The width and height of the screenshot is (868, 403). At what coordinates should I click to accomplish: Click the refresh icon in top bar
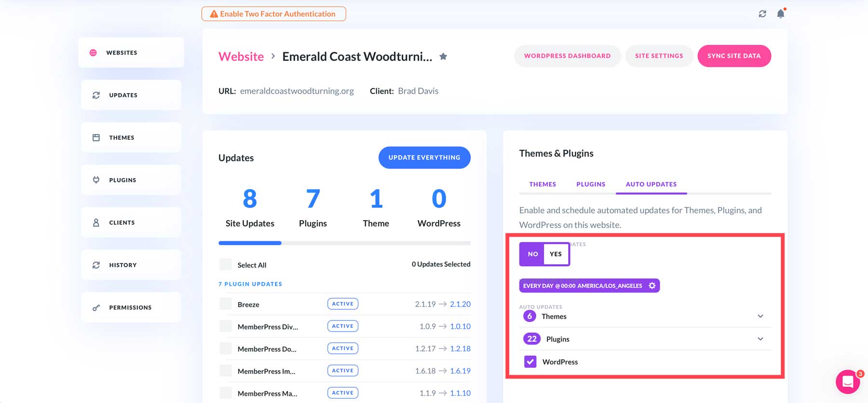tap(762, 14)
